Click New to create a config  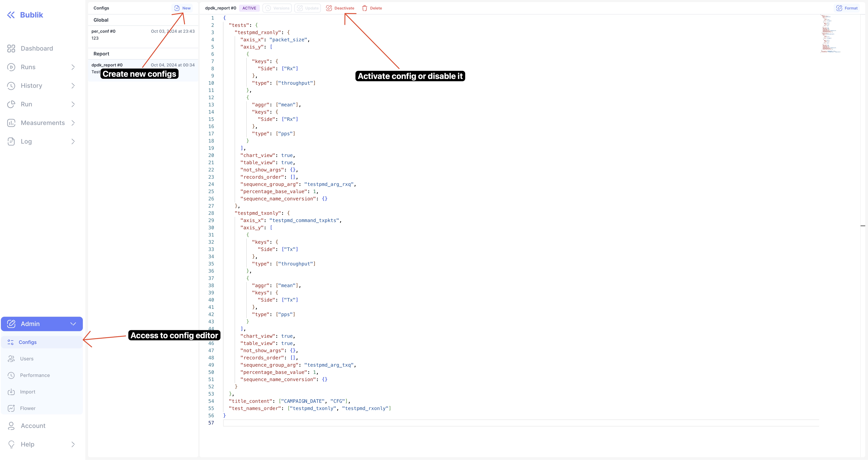(182, 8)
